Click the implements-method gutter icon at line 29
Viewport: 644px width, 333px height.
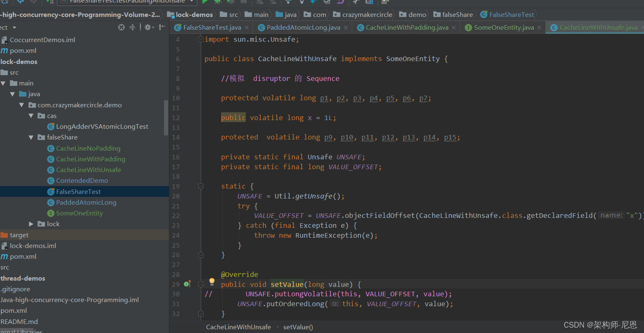click(x=187, y=284)
